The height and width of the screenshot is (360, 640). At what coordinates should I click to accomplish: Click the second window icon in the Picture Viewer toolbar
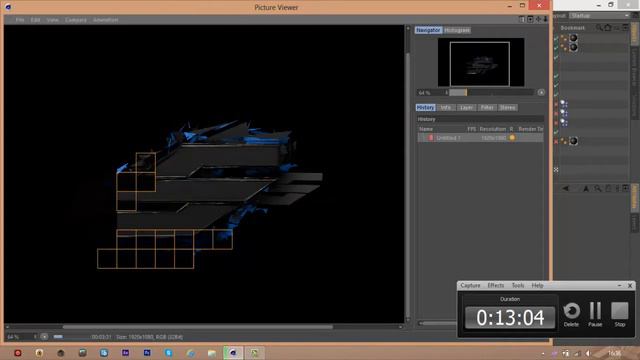(530, 19)
